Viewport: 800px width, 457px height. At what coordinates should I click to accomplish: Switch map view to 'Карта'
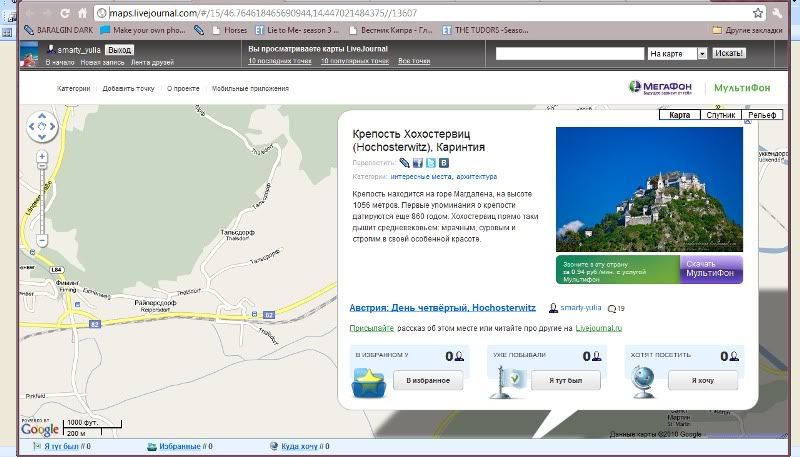(x=680, y=115)
